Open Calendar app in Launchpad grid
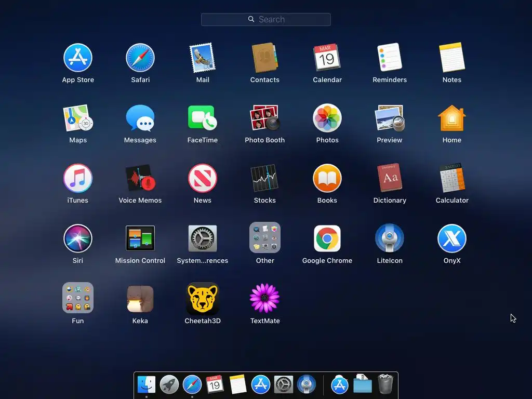 327,58
